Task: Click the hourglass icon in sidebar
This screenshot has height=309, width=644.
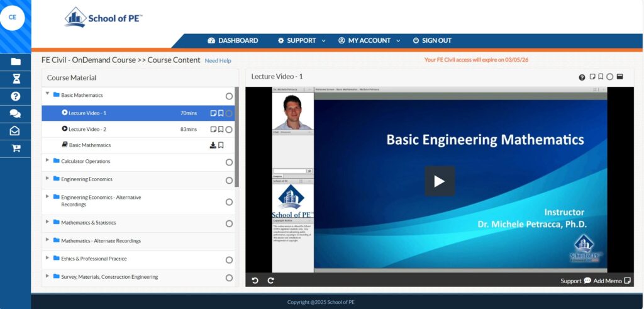Action: click(15, 79)
